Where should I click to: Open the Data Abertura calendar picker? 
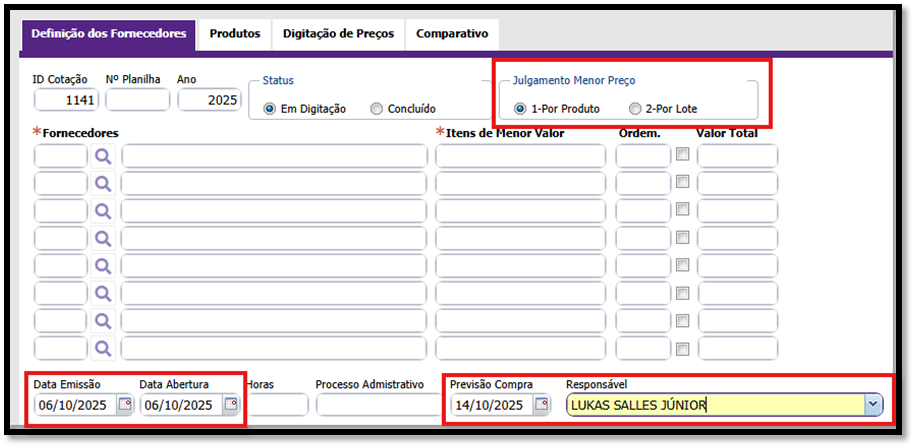230,405
